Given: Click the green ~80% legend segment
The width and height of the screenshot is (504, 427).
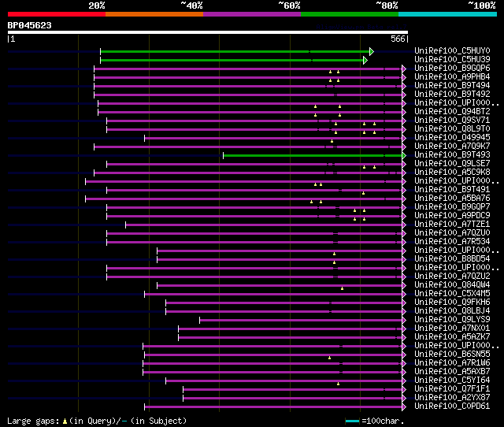Looking at the screenshot, I should click(350, 14).
